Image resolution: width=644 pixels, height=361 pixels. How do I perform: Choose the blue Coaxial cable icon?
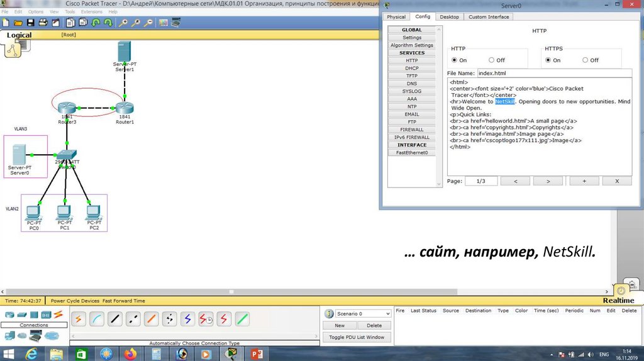187,319
